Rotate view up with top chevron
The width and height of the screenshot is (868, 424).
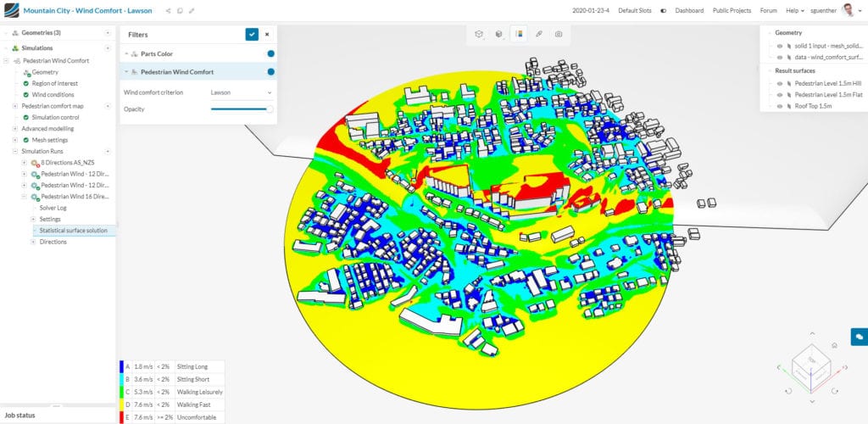[x=812, y=333]
